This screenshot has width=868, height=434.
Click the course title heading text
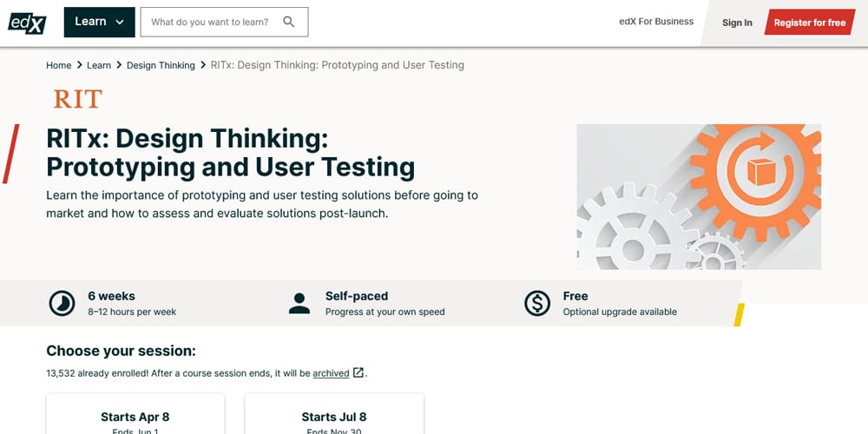[x=230, y=152]
